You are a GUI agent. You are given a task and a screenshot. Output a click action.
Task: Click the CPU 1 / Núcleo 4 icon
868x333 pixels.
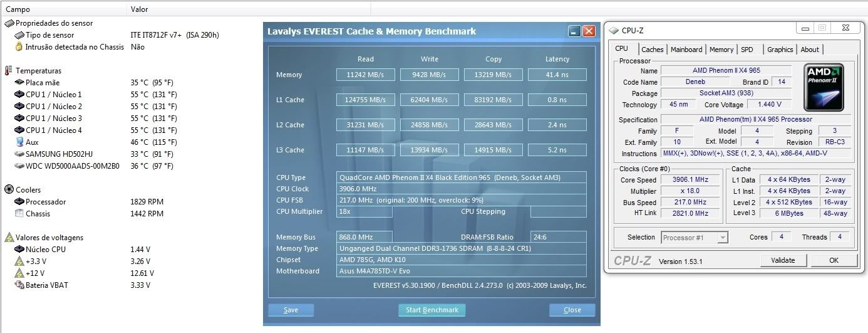pyautogui.click(x=19, y=130)
